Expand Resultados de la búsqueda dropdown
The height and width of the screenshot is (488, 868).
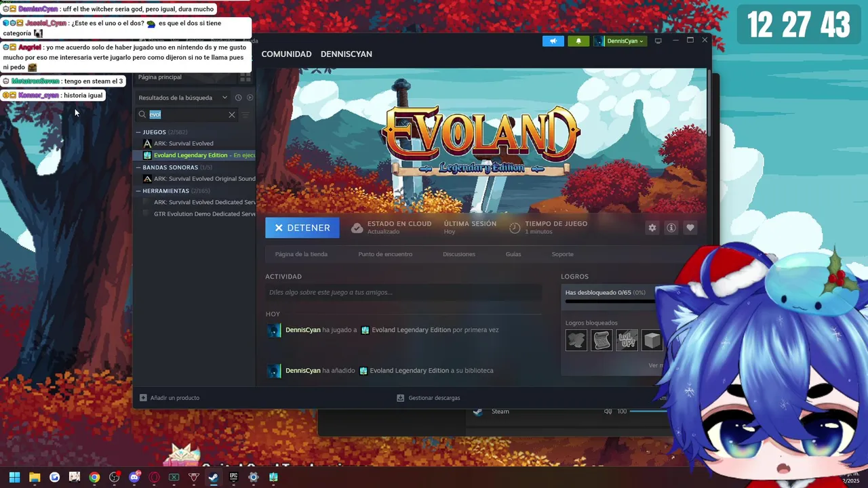(x=183, y=98)
